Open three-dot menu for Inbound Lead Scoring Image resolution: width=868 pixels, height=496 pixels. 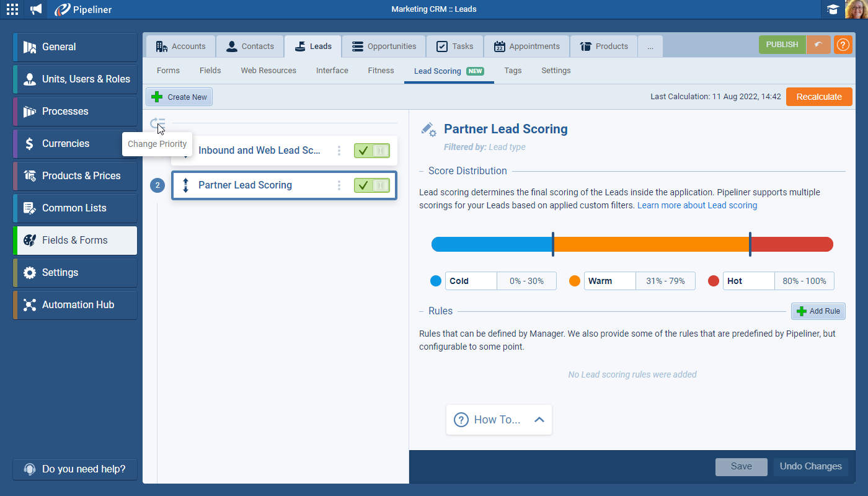point(339,151)
